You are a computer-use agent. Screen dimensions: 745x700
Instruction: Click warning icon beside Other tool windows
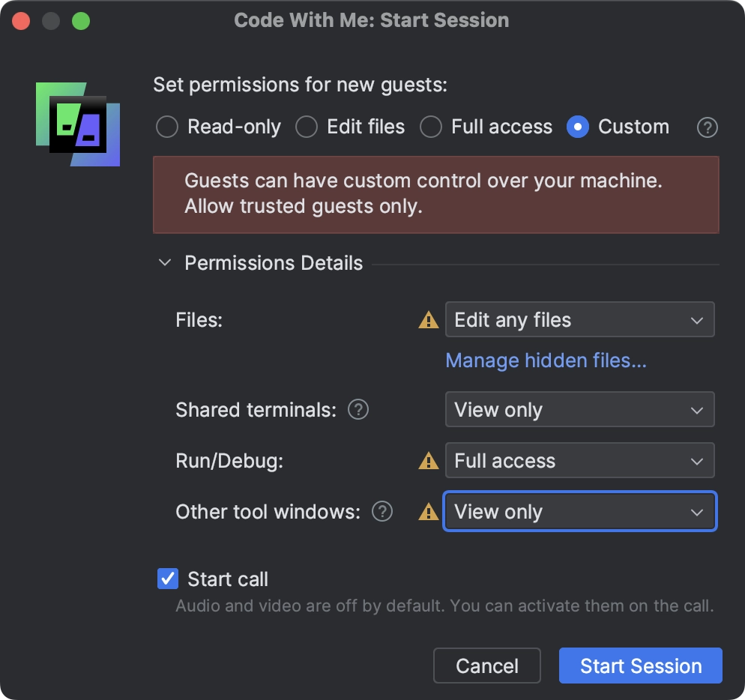[x=428, y=512]
